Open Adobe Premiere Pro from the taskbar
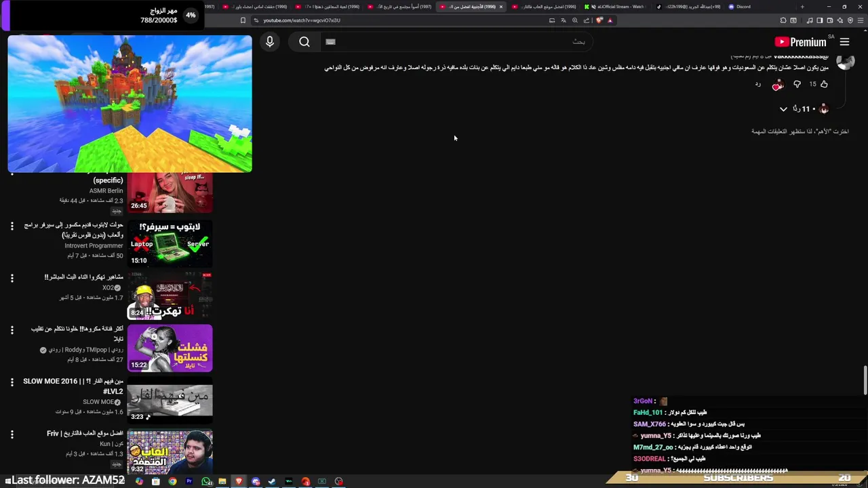The width and height of the screenshot is (868, 488). [x=189, y=481]
